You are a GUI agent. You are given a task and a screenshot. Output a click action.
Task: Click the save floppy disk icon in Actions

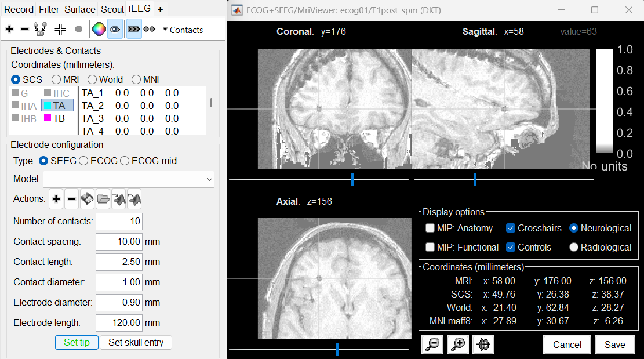[x=87, y=200]
